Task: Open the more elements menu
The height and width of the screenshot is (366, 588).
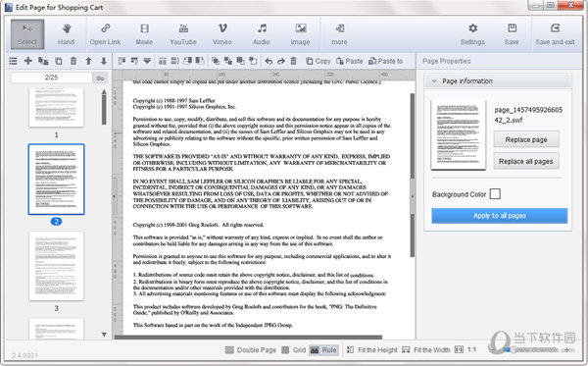Action: pos(339,34)
